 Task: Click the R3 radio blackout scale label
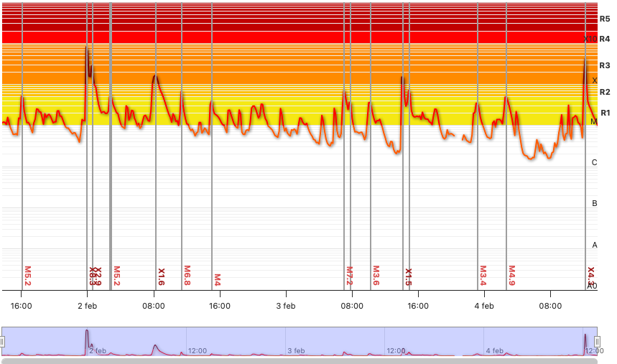pos(605,65)
